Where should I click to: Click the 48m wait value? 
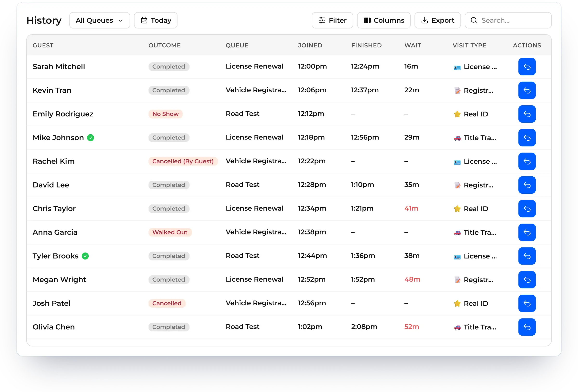pos(412,279)
